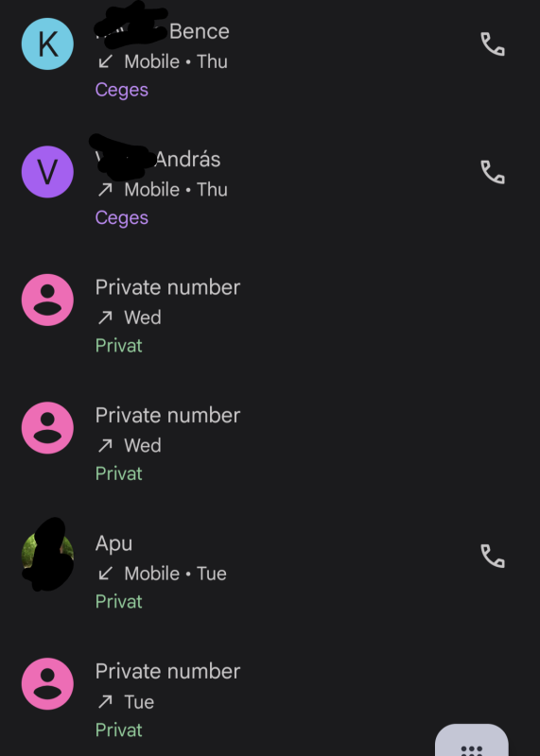Tap the Privat label under Tuesday's private call
Viewport: 540px width, 756px height.
click(x=119, y=730)
